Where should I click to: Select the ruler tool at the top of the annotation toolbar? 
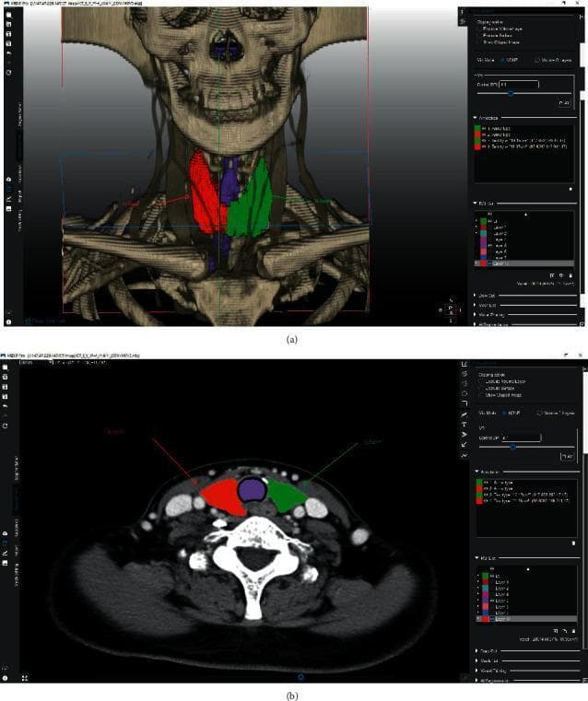(465, 364)
